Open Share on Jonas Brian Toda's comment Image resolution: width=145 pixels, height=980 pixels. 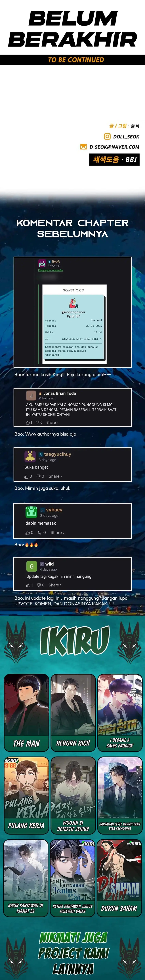coord(52,422)
